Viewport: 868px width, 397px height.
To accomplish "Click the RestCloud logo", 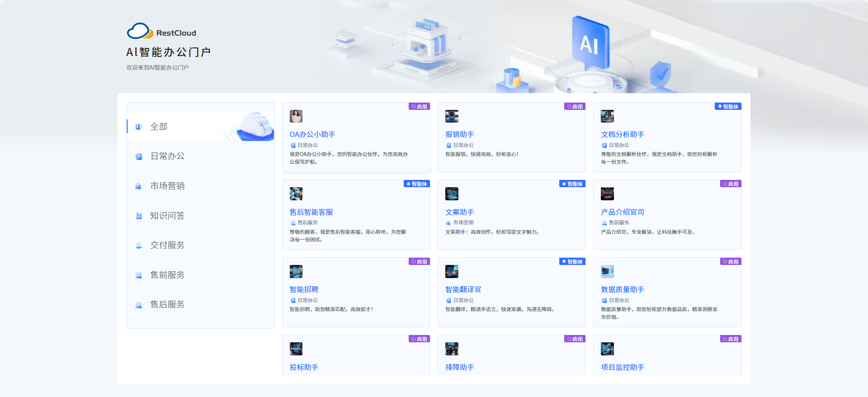I will (x=161, y=32).
